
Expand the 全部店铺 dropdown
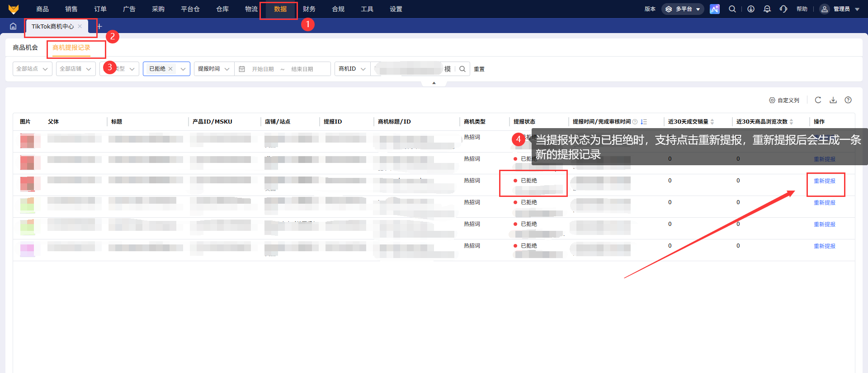(x=76, y=69)
